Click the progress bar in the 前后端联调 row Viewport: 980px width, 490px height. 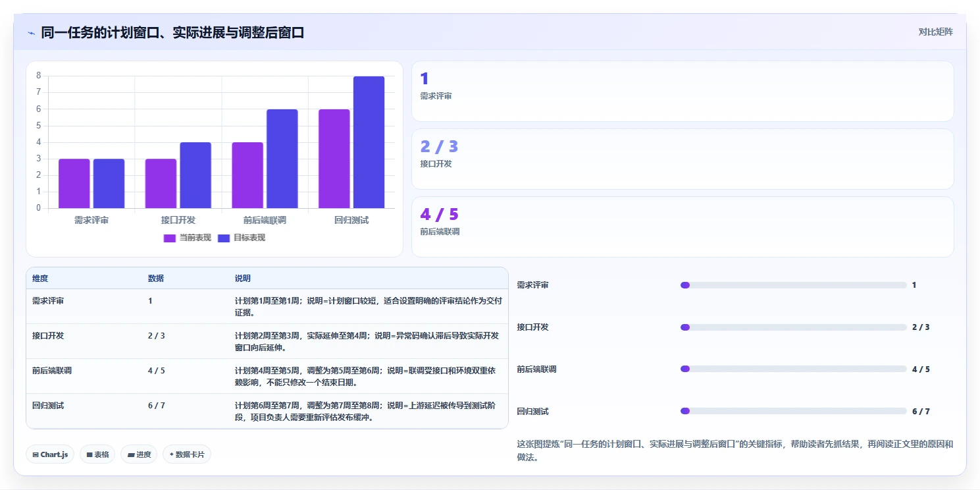pyautogui.click(x=794, y=369)
